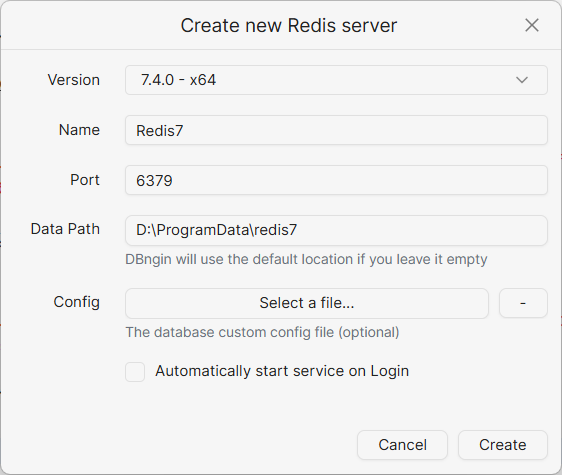562x475 pixels.
Task: Click into the Port field showing 6379
Action: tap(336, 180)
